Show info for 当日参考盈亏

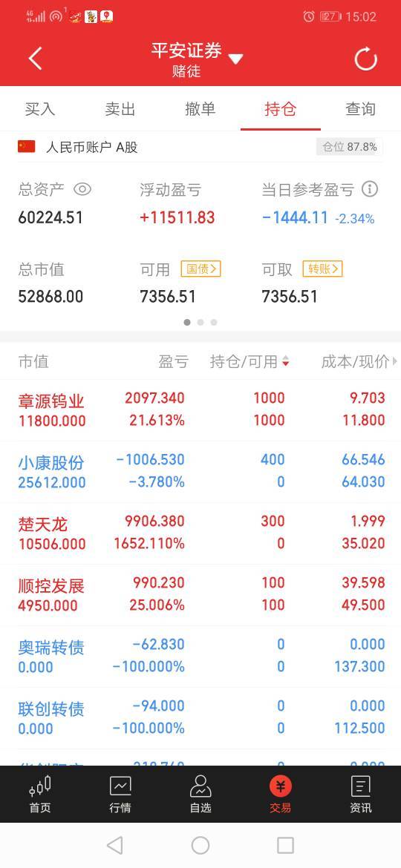(x=370, y=190)
